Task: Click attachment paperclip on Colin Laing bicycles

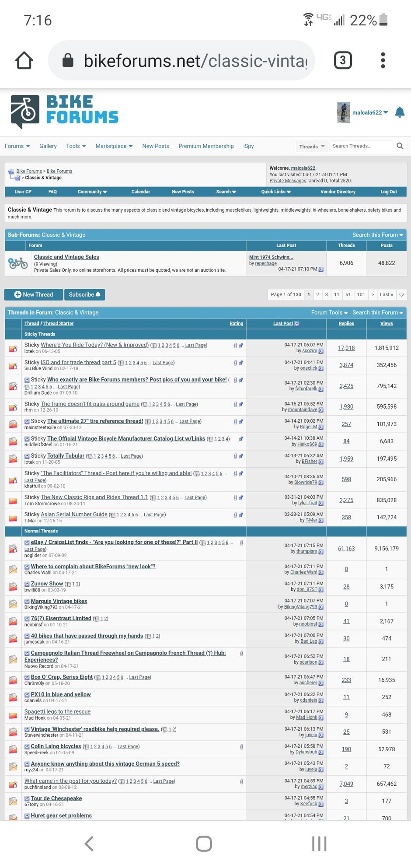Action: click(x=242, y=747)
